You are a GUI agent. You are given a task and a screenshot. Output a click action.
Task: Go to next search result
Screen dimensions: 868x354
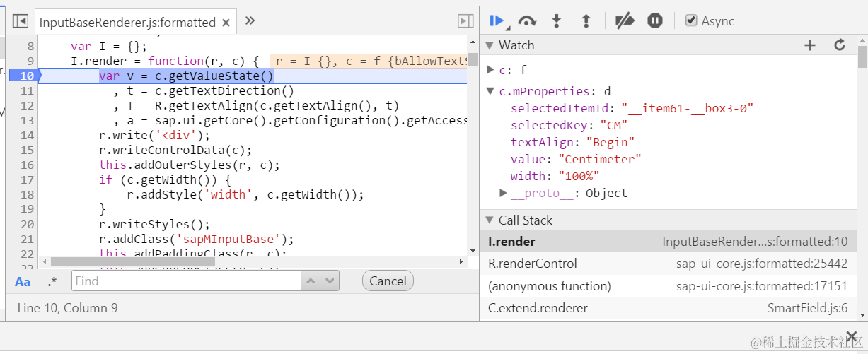click(x=330, y=281)
